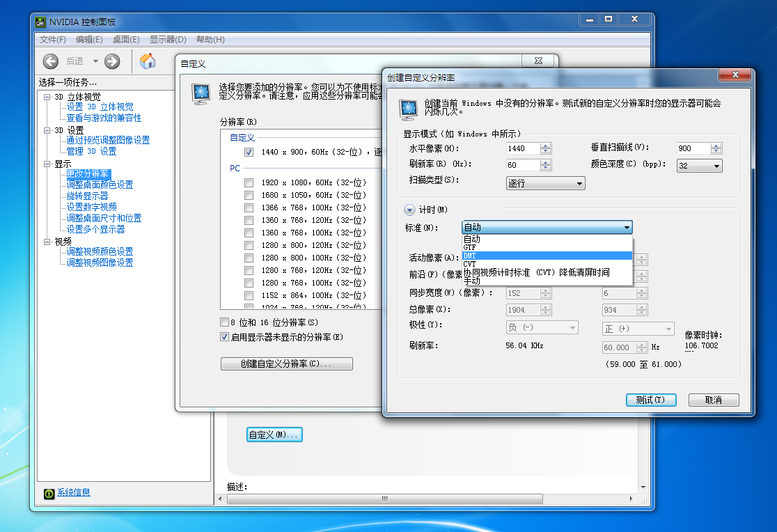Open the 文件(F) menu

click(x=52, y=40)
